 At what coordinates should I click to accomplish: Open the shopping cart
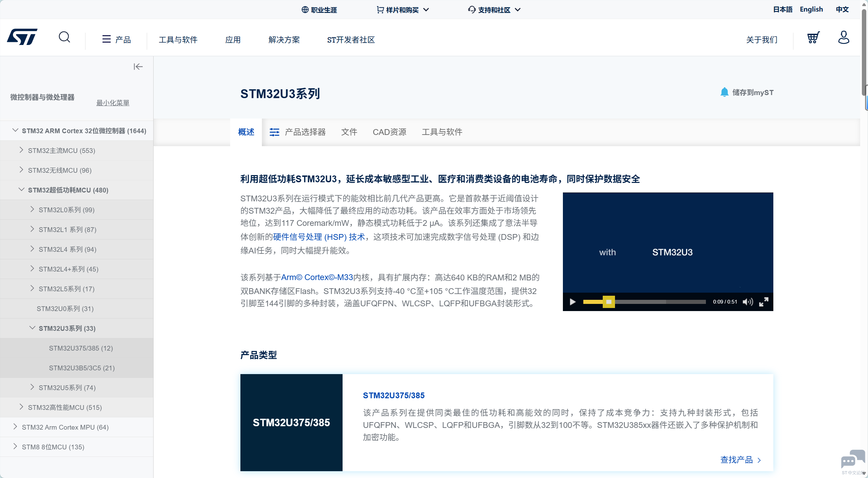[x=813, y=37]
